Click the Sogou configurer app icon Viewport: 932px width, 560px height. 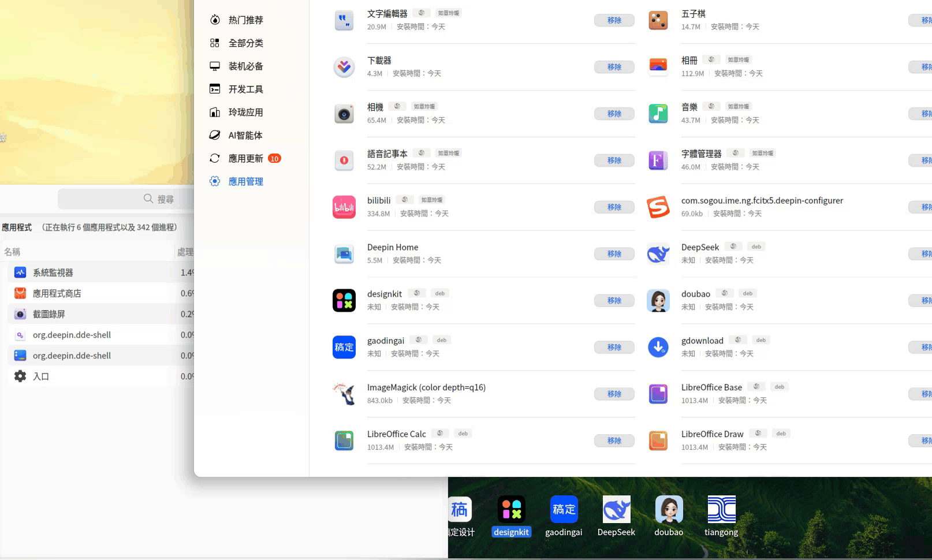pyautogui.click(x=658, y=207)
